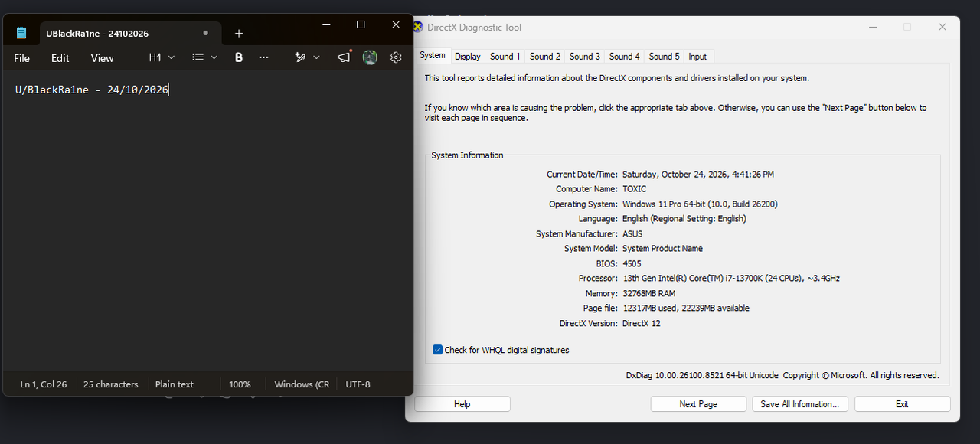
Task: Switch to the Sound 2 tab
Action: coord(545,57)
